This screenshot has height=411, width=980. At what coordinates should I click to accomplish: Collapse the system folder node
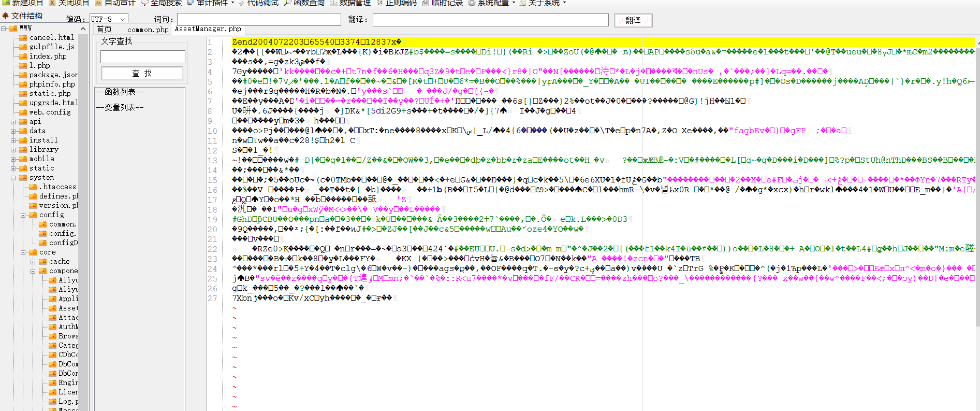tap(13, 178)
